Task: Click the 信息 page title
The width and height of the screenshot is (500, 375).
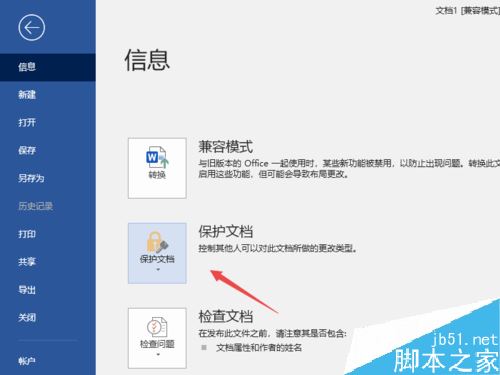Action: point(147,60)
